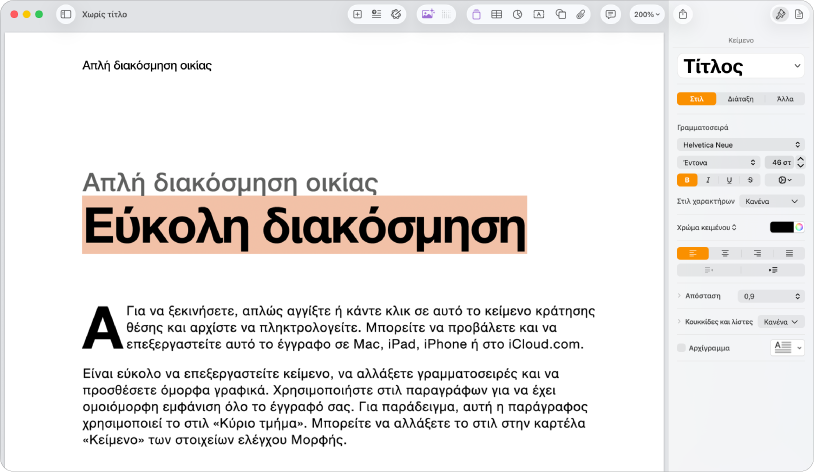
Task: Insert a text box with the A icon
Action: point(539,15)
